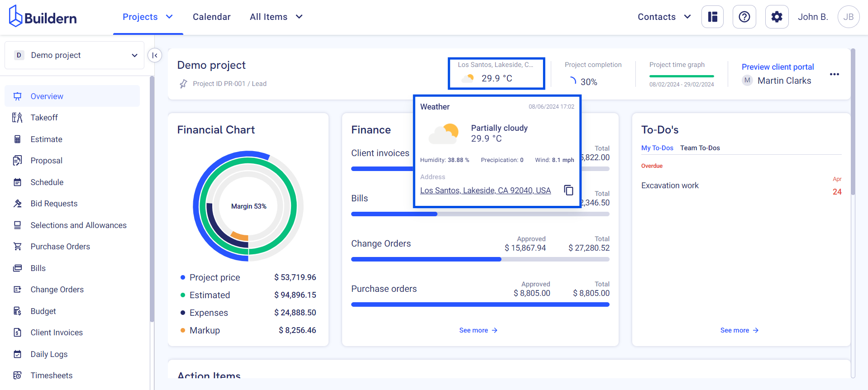868x390 pixels.
Task: Open the Calendar menu item
Action: (x=212, y=17)
